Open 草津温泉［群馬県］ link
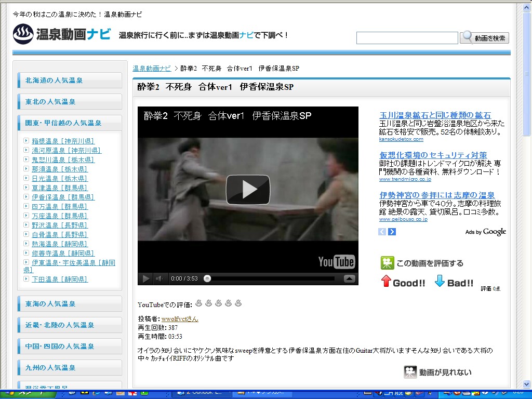This screenshot has height=399, width=532. click(60, 188)
